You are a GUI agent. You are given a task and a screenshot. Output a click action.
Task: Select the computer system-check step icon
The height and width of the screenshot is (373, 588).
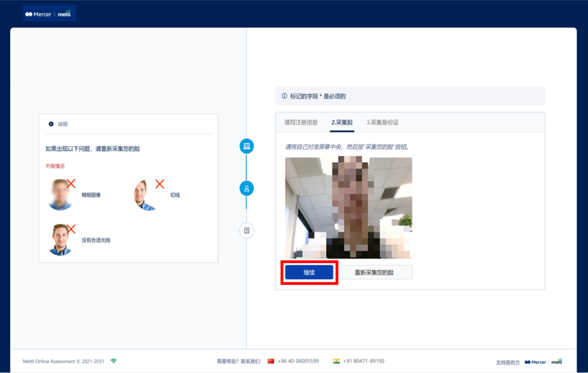click(247, 145)
